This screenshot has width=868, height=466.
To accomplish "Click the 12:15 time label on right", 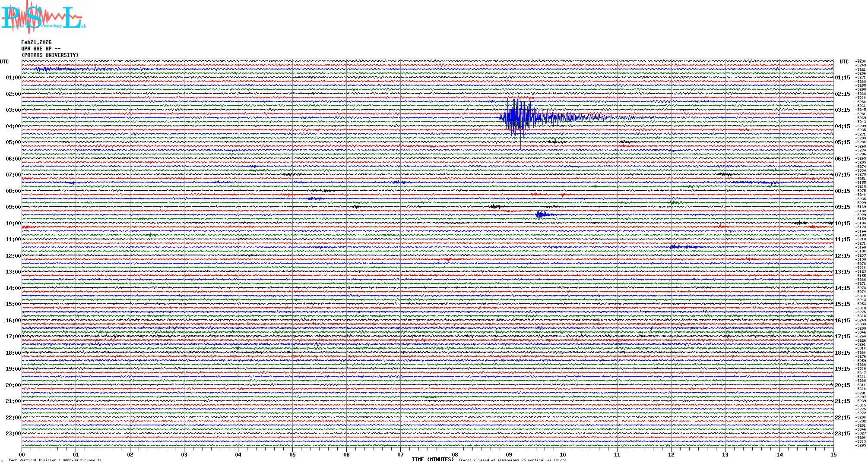I will click(842, 256).
